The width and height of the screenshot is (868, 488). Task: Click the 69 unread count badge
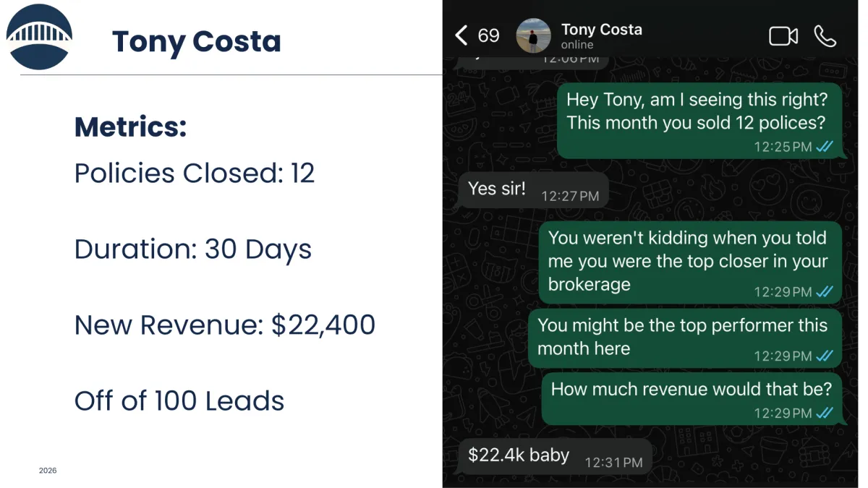pyautogui.click(x=489, y=35)
